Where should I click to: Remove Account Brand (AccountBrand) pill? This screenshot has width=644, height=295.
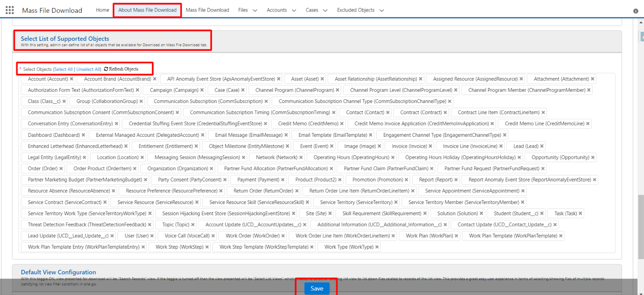pos(155,79)
